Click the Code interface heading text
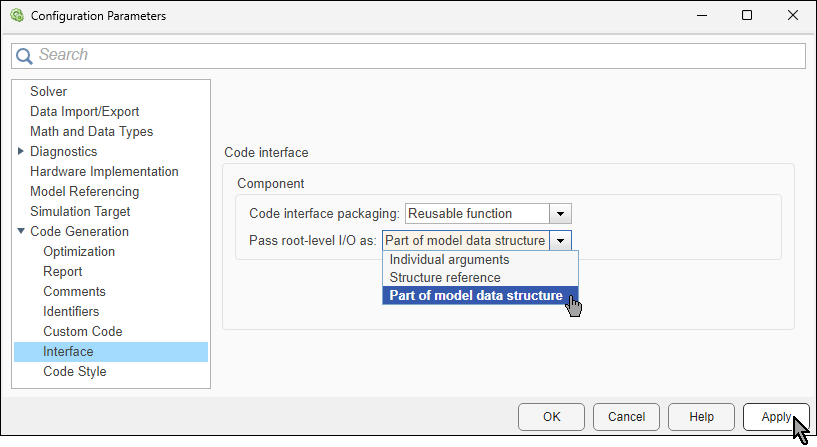Image resolution: width=817 pixels, height=447 pixels. pos(266,153)
